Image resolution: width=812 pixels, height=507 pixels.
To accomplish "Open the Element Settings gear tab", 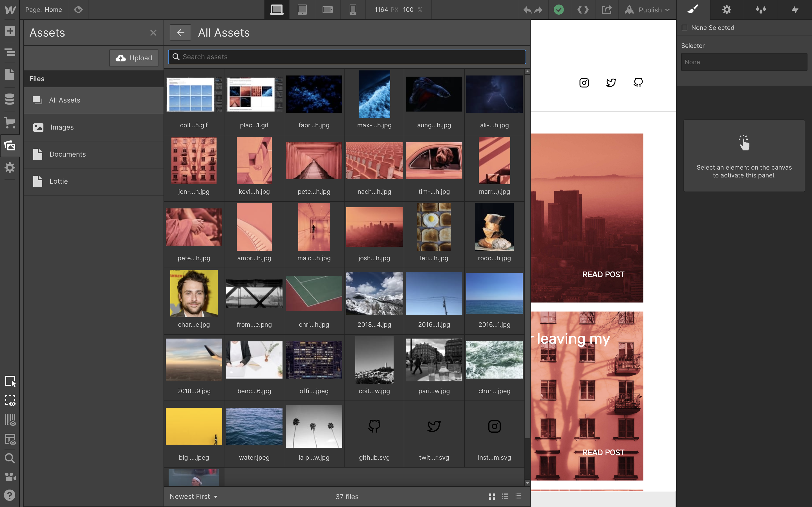I will pos(727,10).
